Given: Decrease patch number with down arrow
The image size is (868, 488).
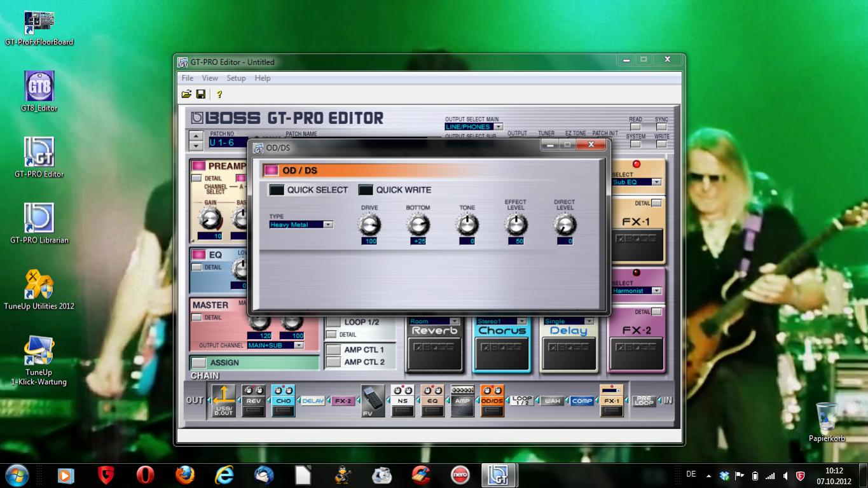Looking at the screenshot, I should click(x=196, y=146).
